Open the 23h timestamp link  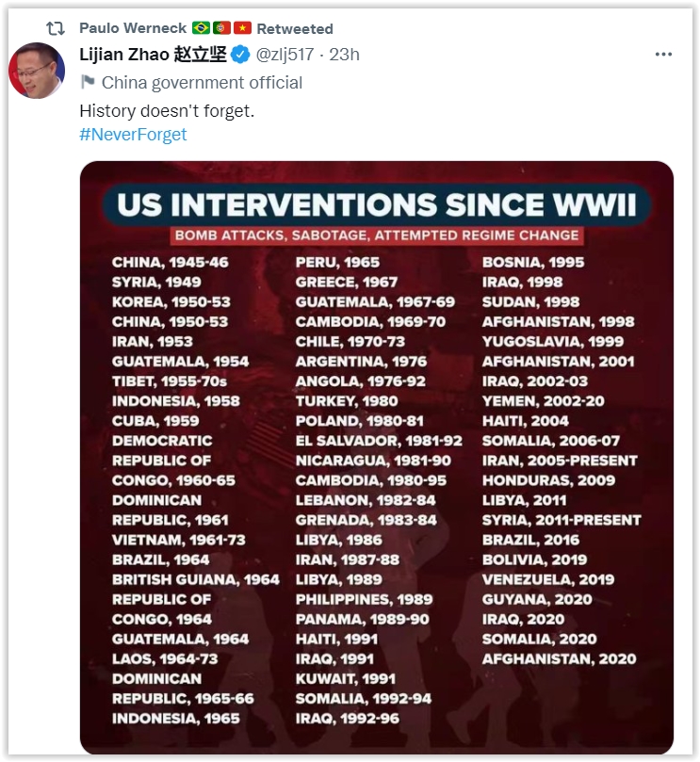(345, 55)
